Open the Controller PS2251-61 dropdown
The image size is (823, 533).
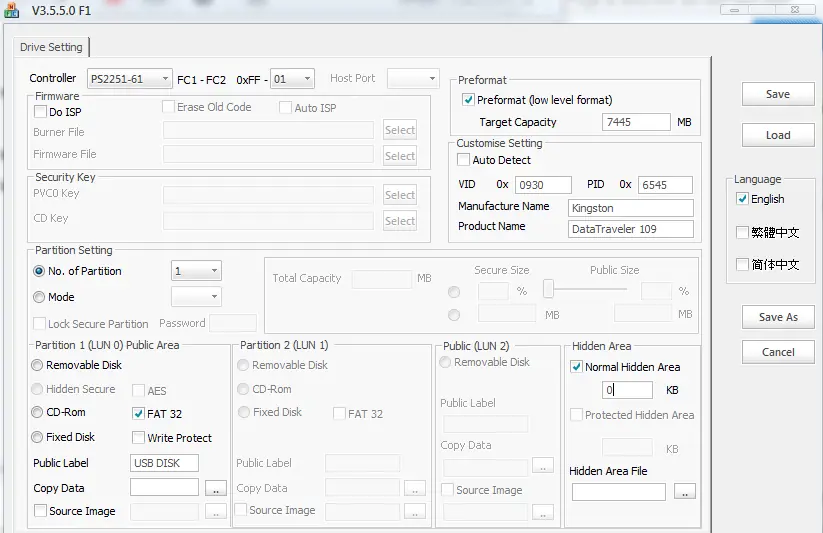click(129, 79)
